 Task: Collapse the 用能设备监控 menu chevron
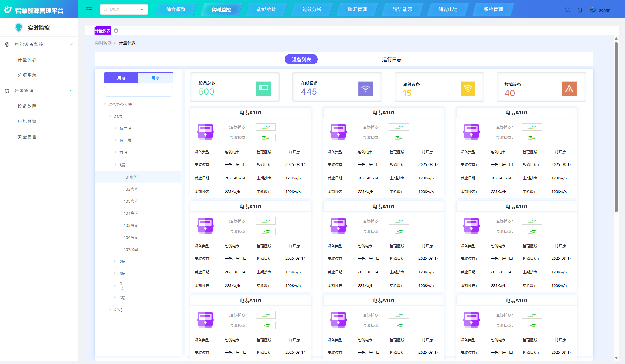71,44
